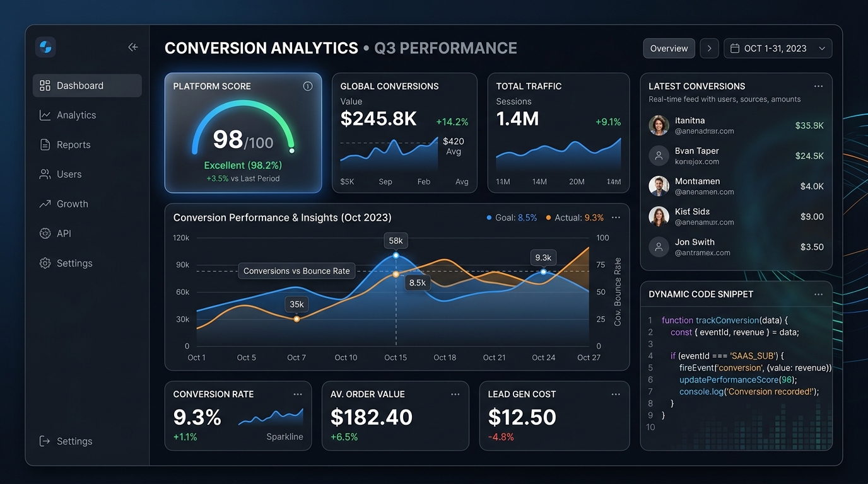Click the Dashboard grid icon
The width and height of the screenshot is (868, 484).
point(45,86)
